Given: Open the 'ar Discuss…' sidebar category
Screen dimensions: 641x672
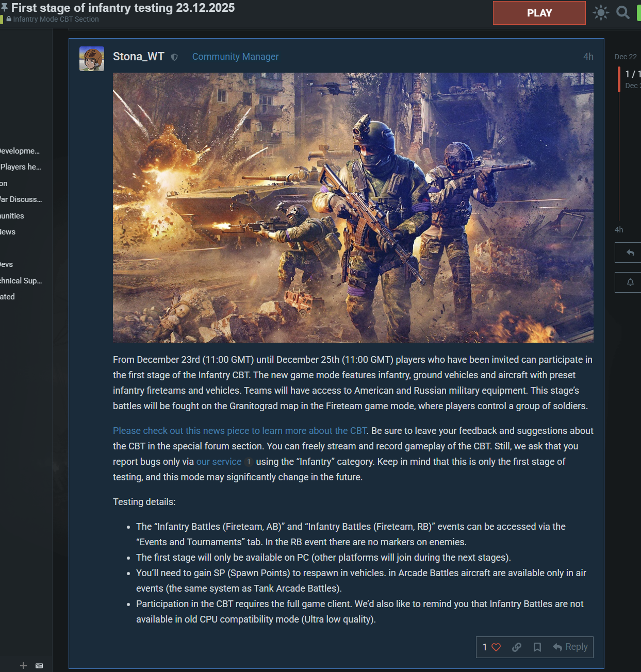Looking at the screenshot, I should (21, 199).
